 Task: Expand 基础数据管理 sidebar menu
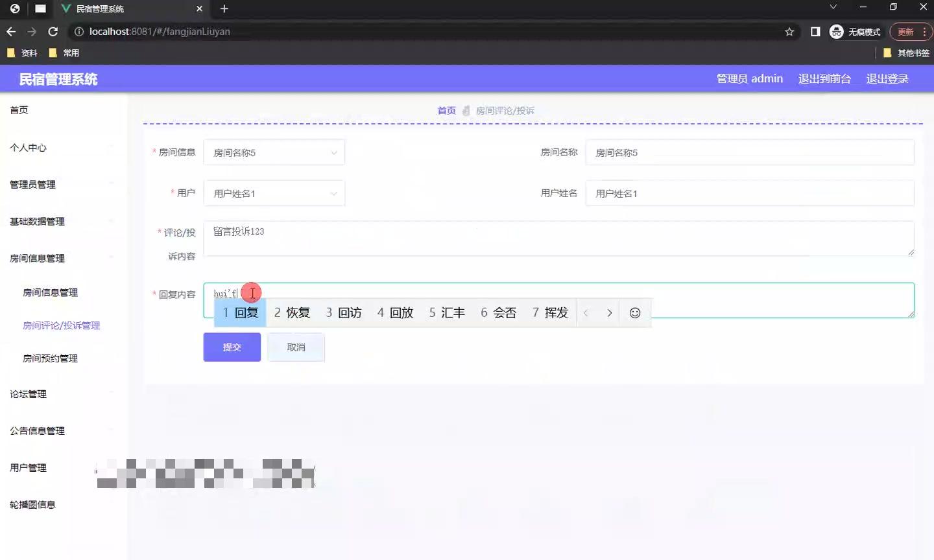click(x=64, y=221)
